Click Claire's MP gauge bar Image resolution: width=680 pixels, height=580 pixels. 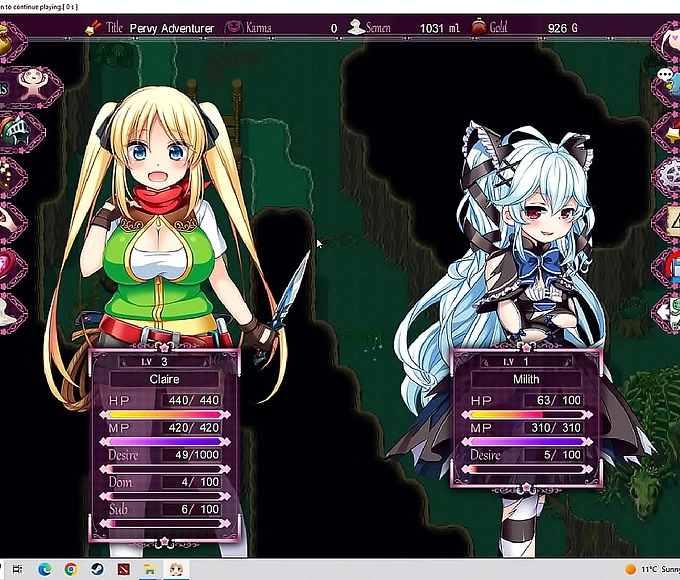pos(165,442)
